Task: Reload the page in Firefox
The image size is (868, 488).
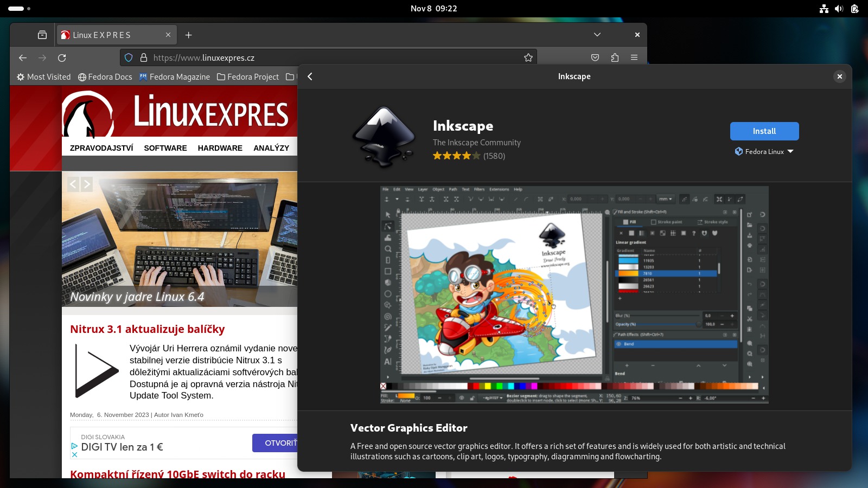Action: pos(62,57)
